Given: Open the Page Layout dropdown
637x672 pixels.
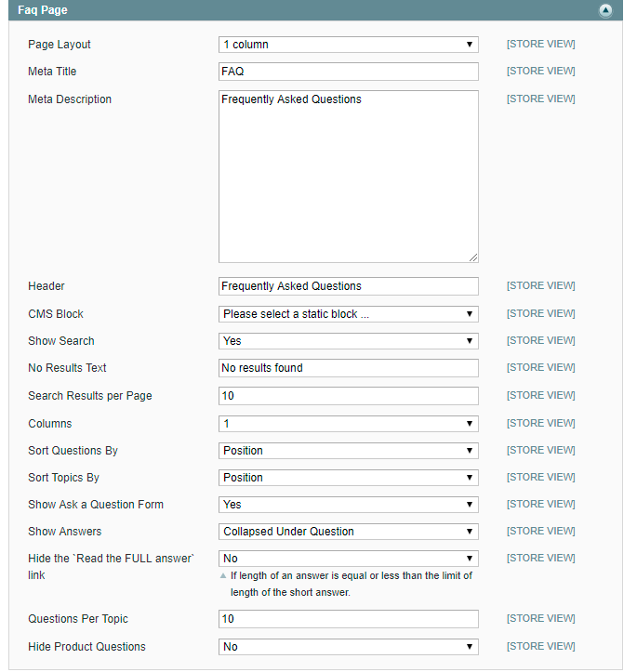Looking at the screenshot, I should tap(348, 45).
